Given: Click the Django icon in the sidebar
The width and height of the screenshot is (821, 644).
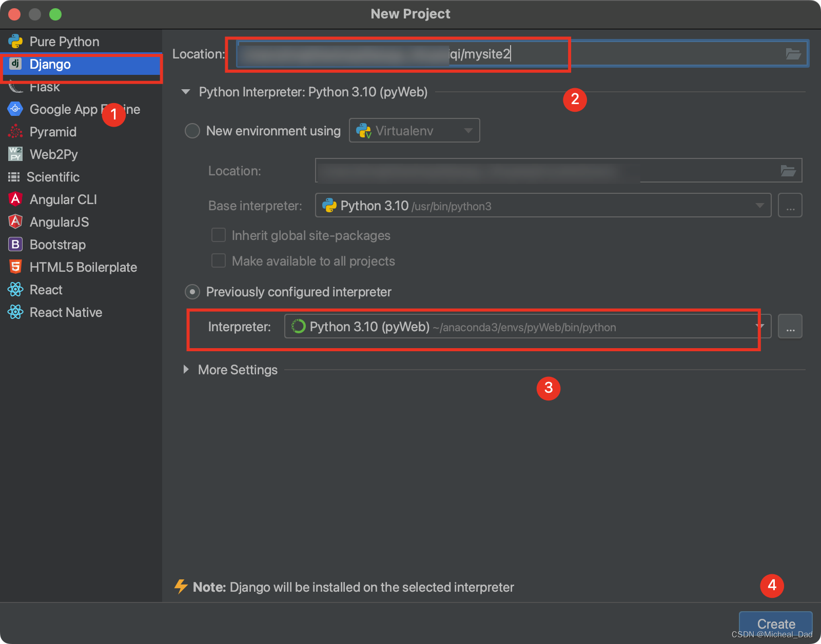Looking at the screenshot, I should (15, 64).
